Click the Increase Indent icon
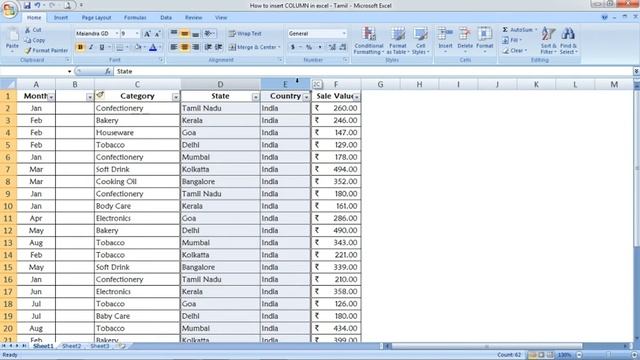This screenshot has width=640, height=360. click(x=219, y=47)
